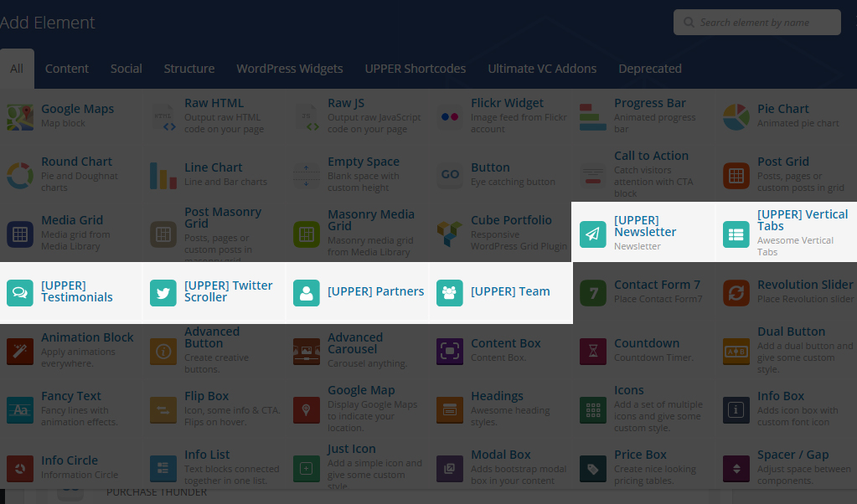Click the [UPPER] Testimonials speech bubble icon

click(20, 292)
